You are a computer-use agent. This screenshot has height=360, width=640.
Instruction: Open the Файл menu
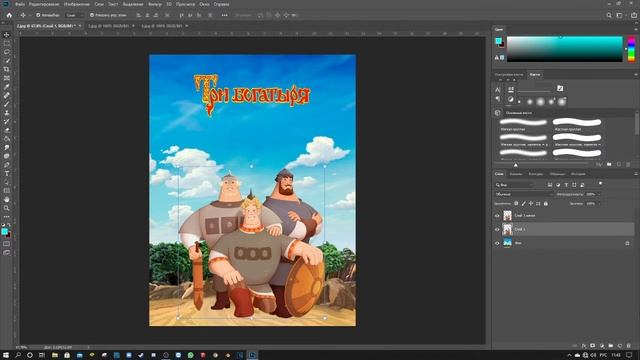click(x=20, y=4)
